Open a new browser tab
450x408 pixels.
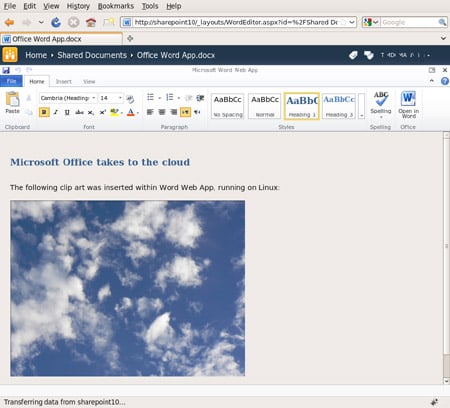coord(130,39)
